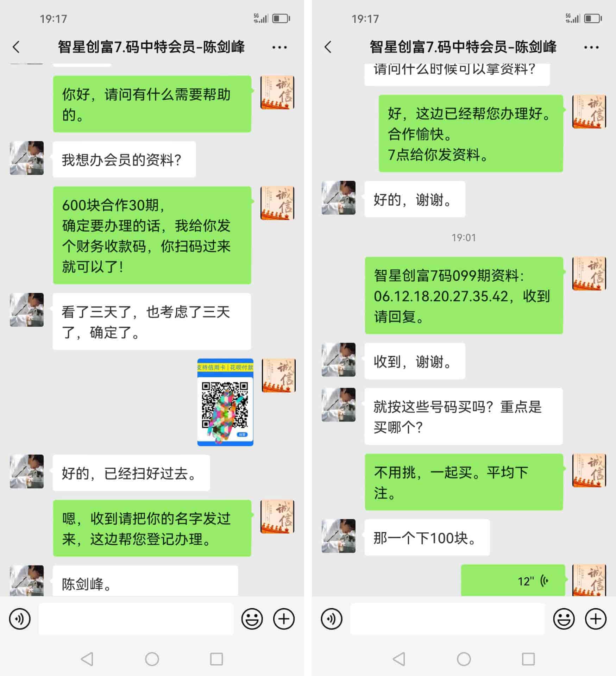616x676 pixels.
Task: Tap the back arrow in right chat
Action: [x=328, y=47]
